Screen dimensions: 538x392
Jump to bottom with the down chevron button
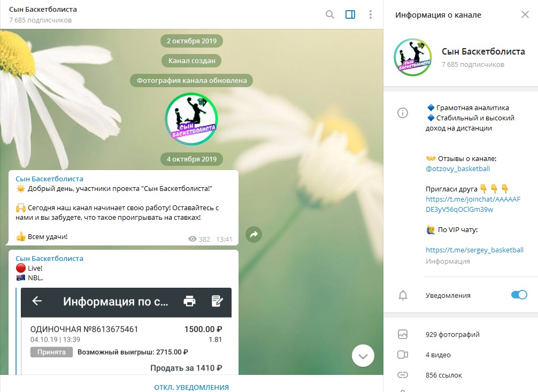[363, 356]
